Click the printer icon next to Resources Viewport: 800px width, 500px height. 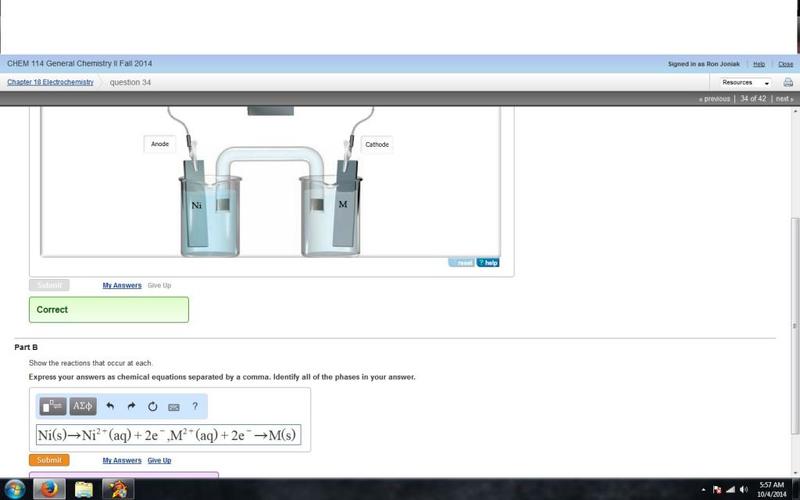tap(788, 82)
